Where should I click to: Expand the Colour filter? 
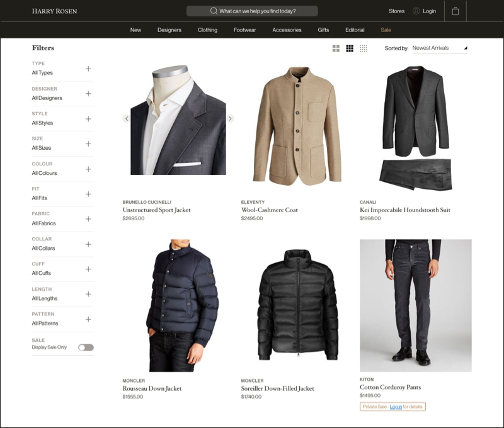coord(88,169)
